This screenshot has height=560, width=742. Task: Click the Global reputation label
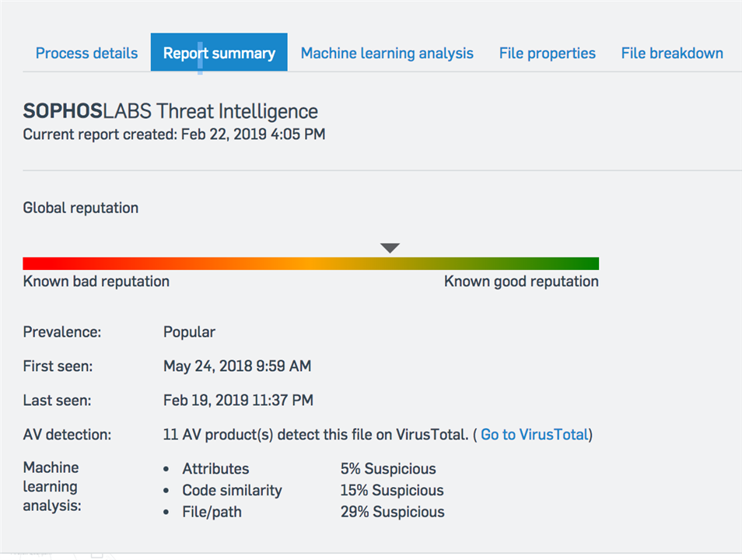(x=81, y=208)
